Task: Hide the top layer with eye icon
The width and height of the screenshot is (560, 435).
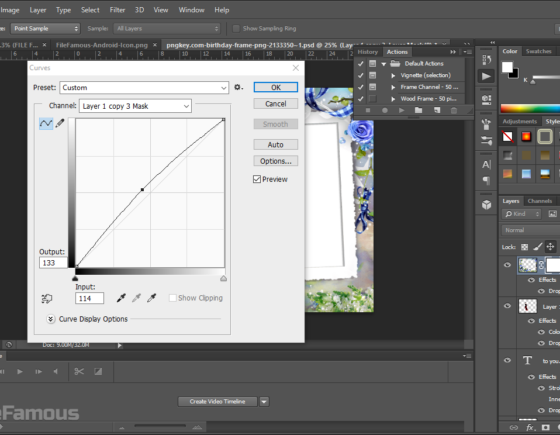Action: coord(507,265)
